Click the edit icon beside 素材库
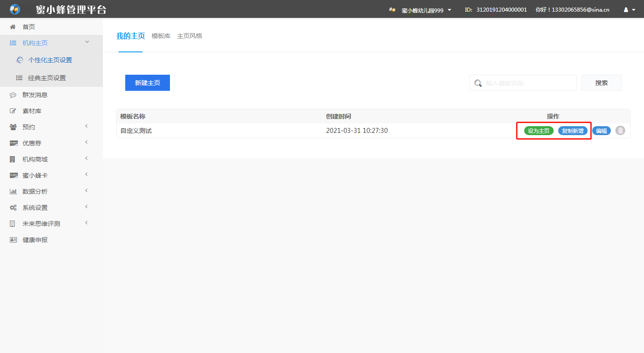This screenshot has width=644, height=353. [x=13, y=111]
